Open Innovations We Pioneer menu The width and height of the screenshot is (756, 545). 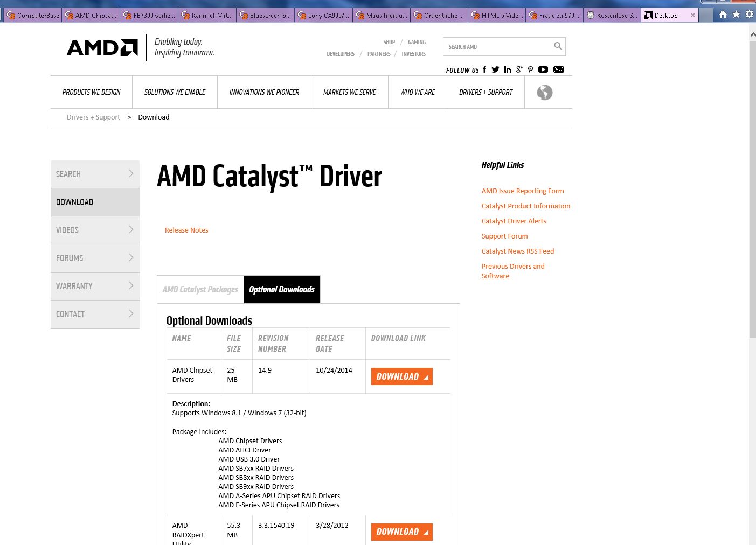[x=264, y=92]
